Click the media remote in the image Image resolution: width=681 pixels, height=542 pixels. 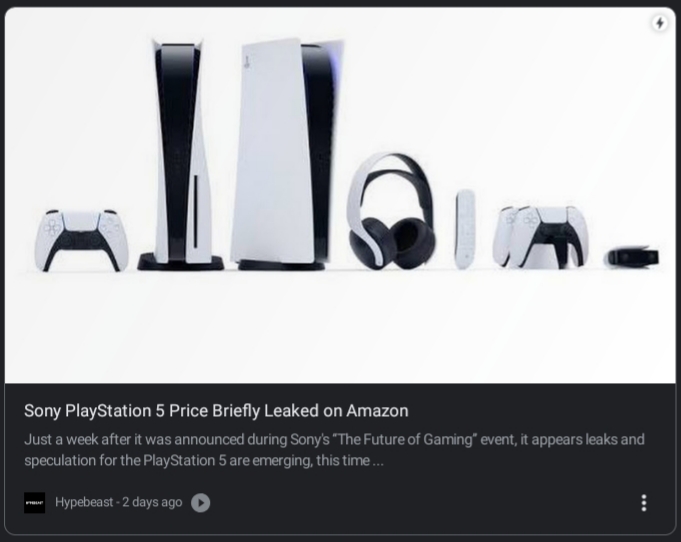point(465,229)
